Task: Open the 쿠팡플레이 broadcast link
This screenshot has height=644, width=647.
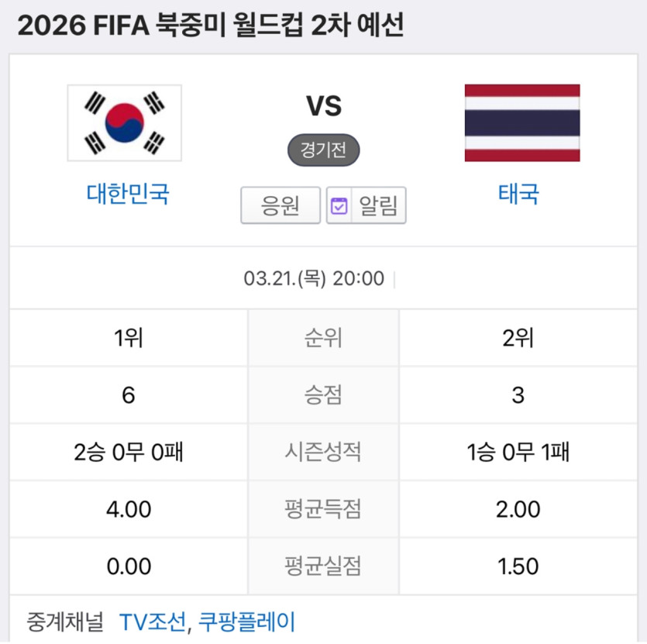Action: point(247,621)
